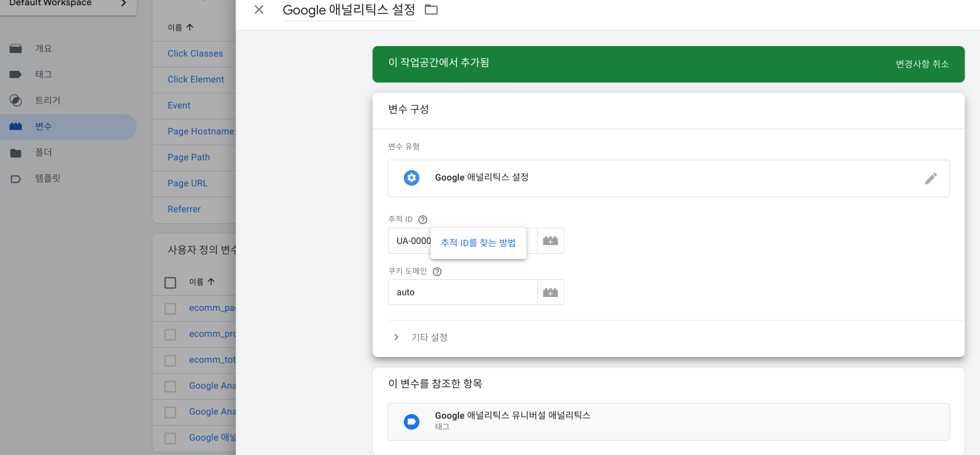Click the 개요 sidebar icon
Screen dimensions: 980x455
(x=16, y=48)
